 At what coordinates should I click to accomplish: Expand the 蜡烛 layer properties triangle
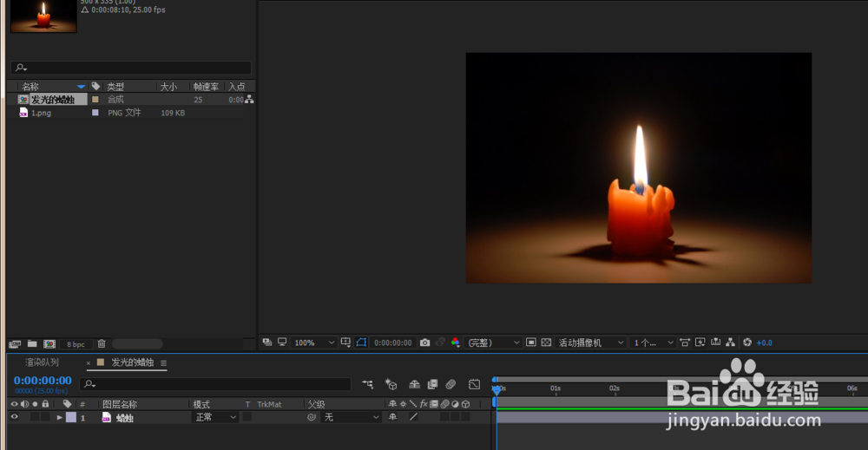point(59,417)
